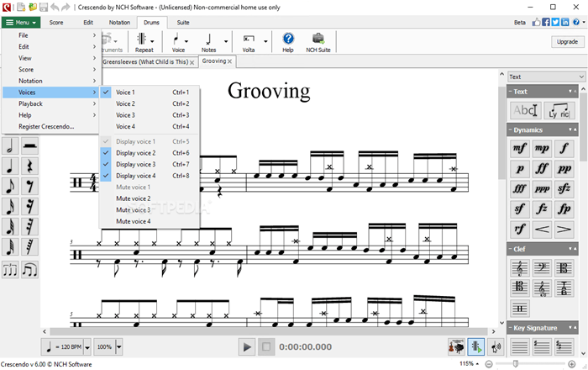This screenshot has width=588, height=370.
Task: Open the Text panel selector dropdown
Action: 546,77
